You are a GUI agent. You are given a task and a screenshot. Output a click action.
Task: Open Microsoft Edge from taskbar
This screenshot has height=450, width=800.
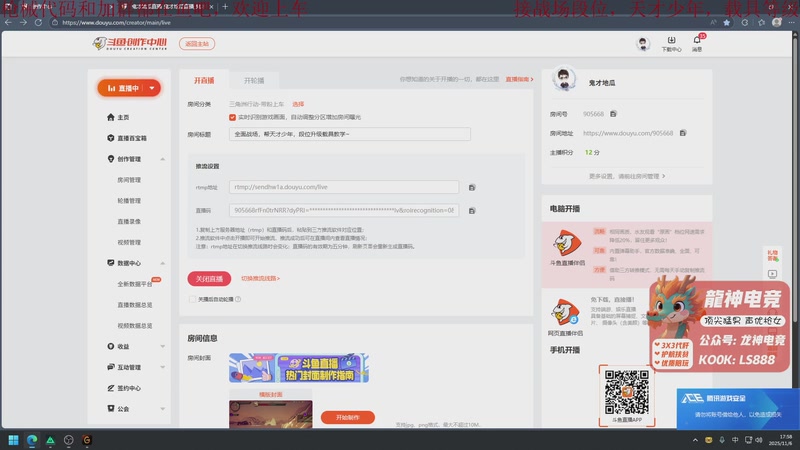pyautogui.click(x=32, y=440)
